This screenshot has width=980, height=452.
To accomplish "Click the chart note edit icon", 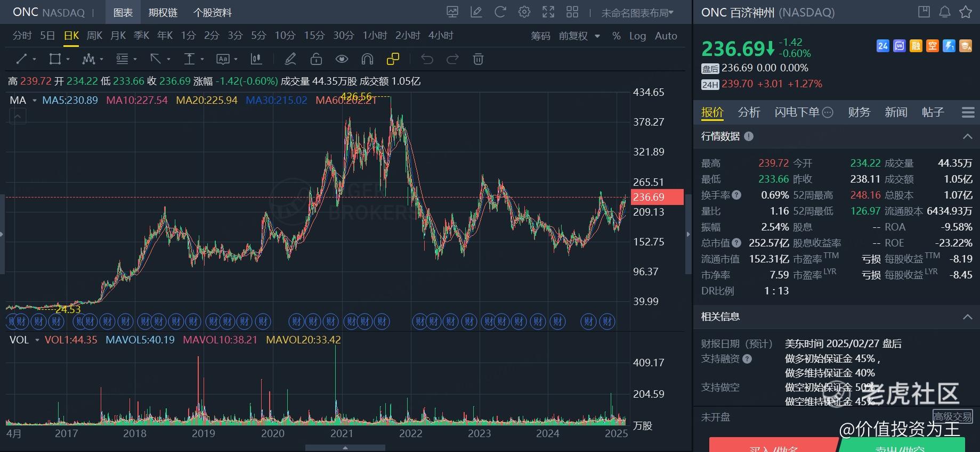I will (476, 12).
